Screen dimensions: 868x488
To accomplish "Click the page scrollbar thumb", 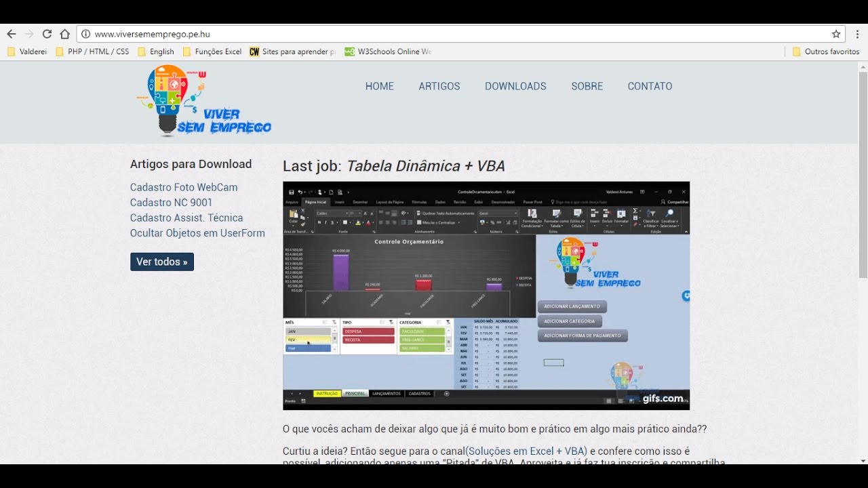I will tap(863, 174).
